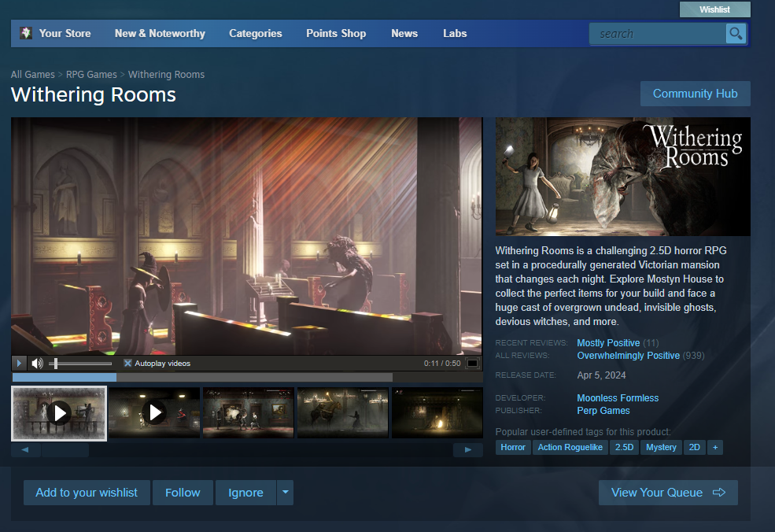The image size is (775, 532).
Task: Open the Your Store menu
Action: pyautogui.click(x=65, y=33)
